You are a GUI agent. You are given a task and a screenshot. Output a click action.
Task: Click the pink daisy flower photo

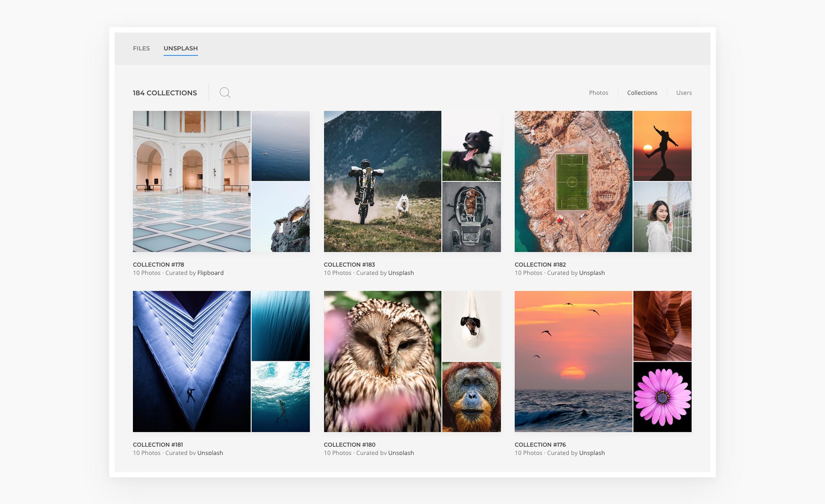pos(662,397)
